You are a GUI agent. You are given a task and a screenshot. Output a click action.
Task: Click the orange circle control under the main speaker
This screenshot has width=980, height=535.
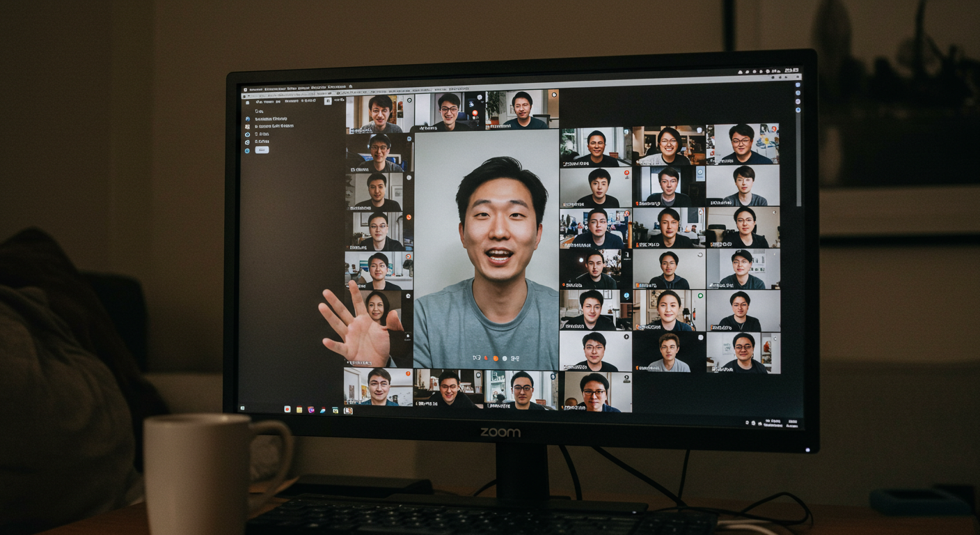[496, 358]
